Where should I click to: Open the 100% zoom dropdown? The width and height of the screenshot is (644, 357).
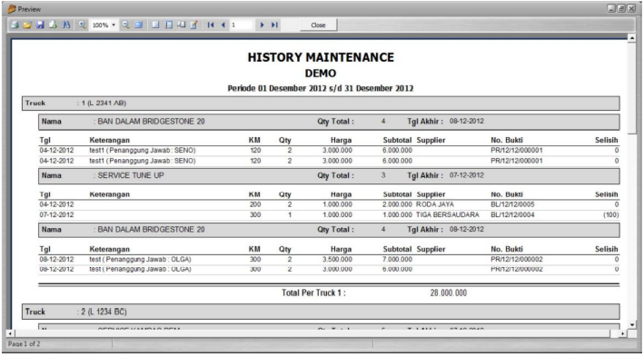click(x=114, y=25)
